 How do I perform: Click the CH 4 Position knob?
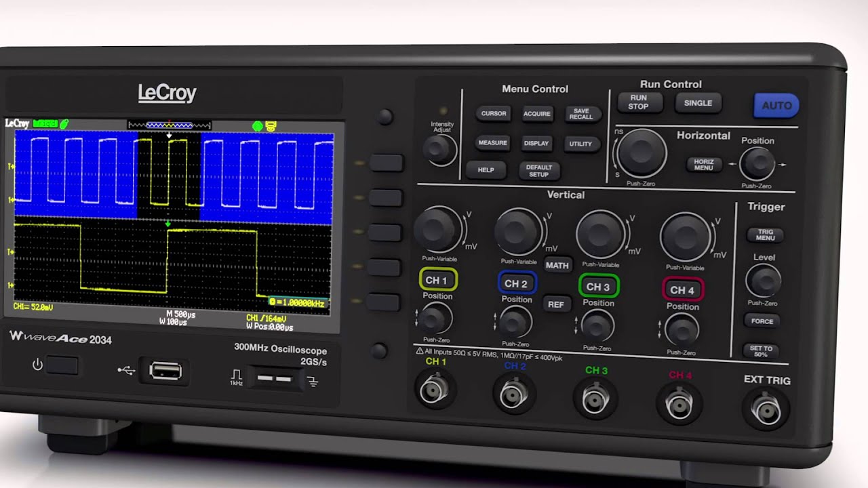682,331
